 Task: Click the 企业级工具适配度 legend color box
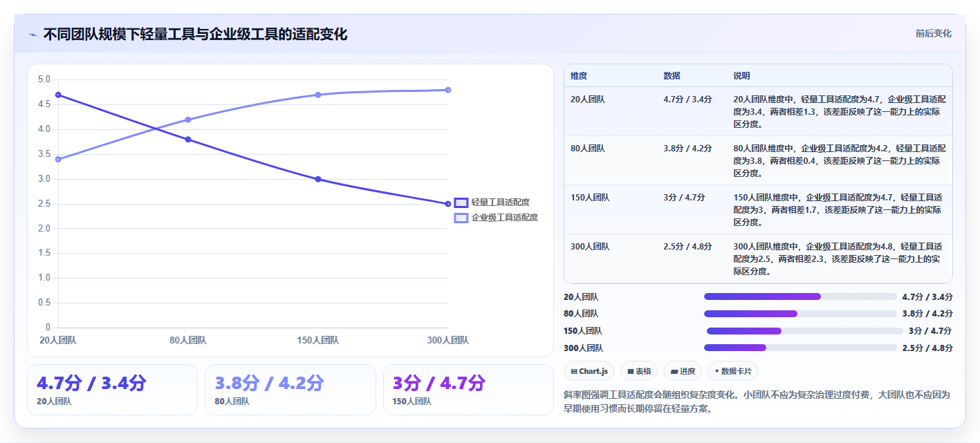coord(461,218)
